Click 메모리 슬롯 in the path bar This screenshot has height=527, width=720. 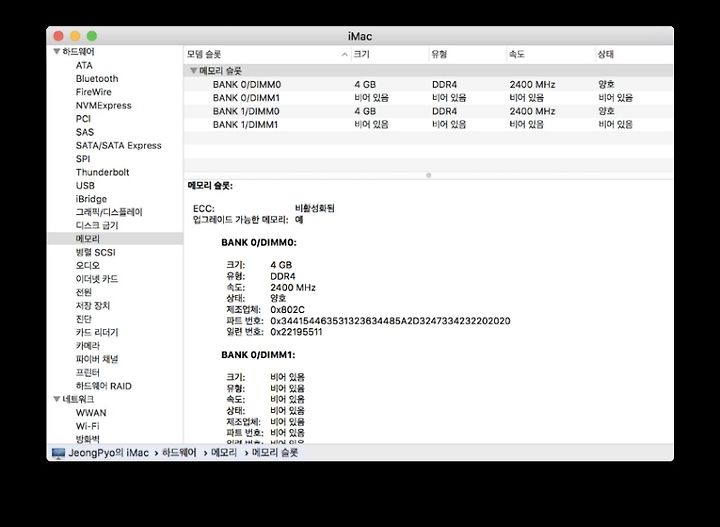275,453
